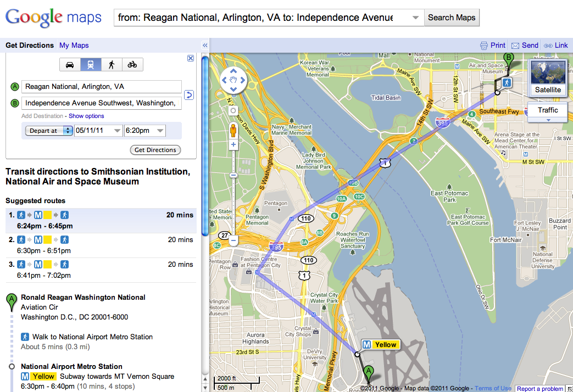Switch to the My Maps tab
The width and height of the screenshot is (573, 392).
tap(74, 46)
